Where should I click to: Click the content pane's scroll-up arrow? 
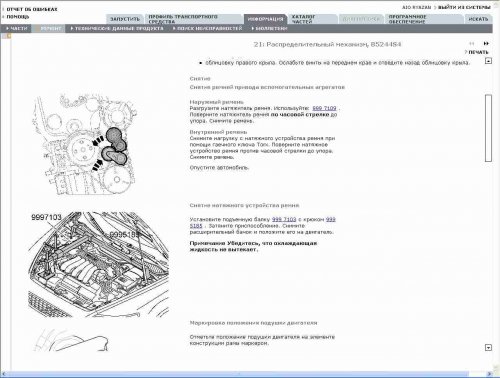tap(488, 61)
